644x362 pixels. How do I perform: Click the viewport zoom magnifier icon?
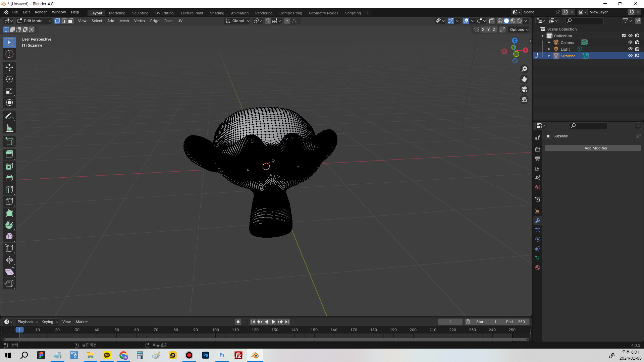524,69
